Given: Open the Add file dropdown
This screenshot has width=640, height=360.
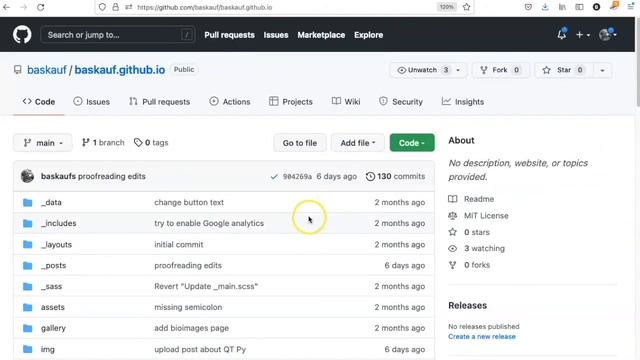Looking at the screenshot, I should 358,143.
